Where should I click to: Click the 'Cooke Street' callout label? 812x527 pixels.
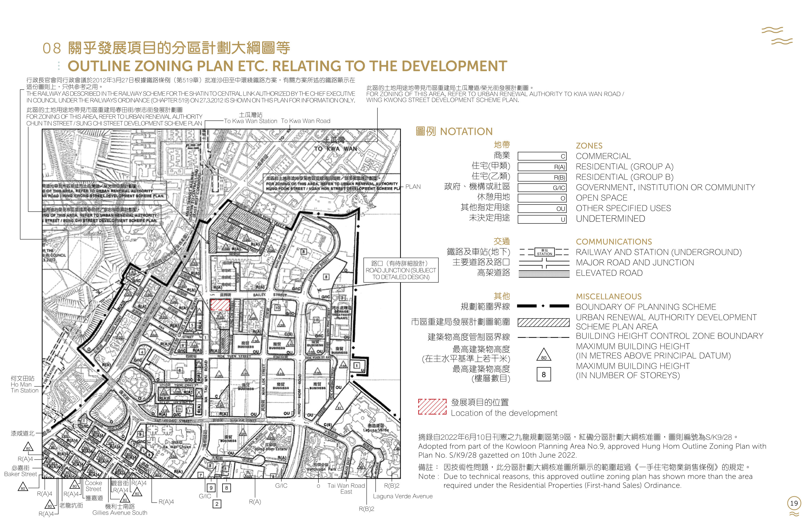(x=93, y=486)
